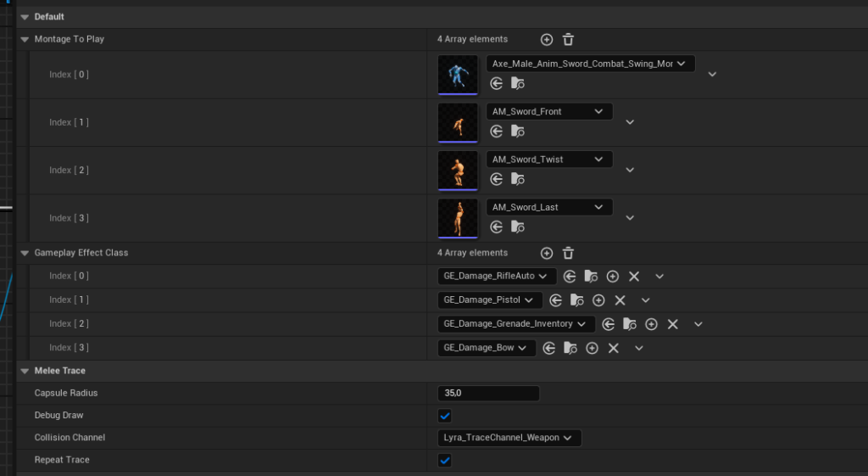The image size is (868, 476).
Task: Collapse the Gameplay Effect Class array
Action: (23, 253)
